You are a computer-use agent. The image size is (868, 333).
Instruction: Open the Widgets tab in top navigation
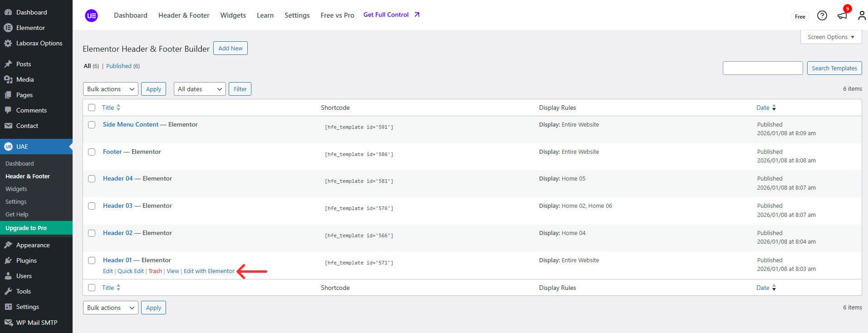click(233, 15)
